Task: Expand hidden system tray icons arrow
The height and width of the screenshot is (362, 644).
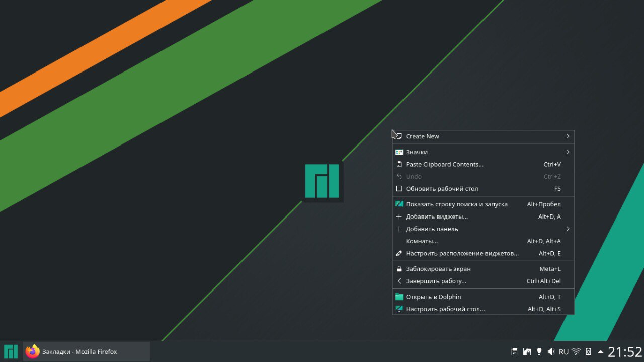Action: [x=600, y=351]
